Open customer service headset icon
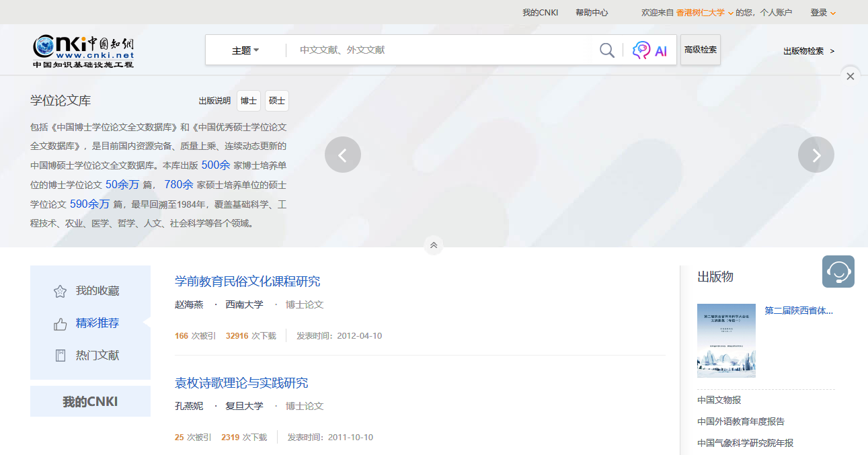This screenshot has height=455, width=868. tap(838, 272)
